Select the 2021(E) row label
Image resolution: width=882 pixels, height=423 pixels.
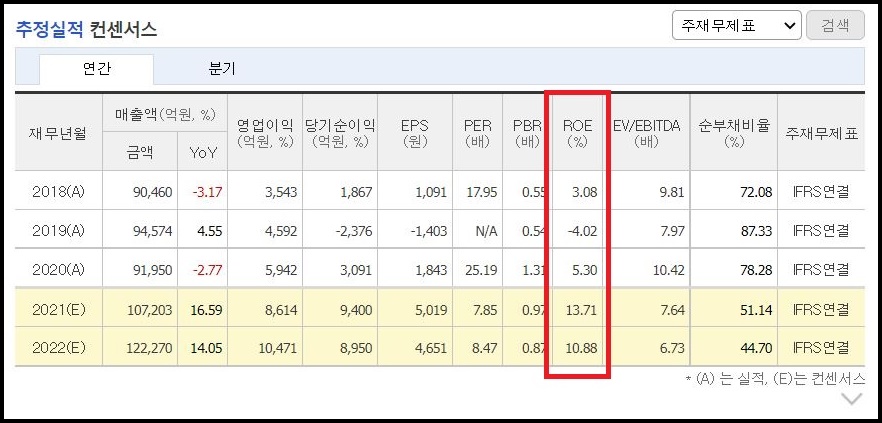coord(58,309)
